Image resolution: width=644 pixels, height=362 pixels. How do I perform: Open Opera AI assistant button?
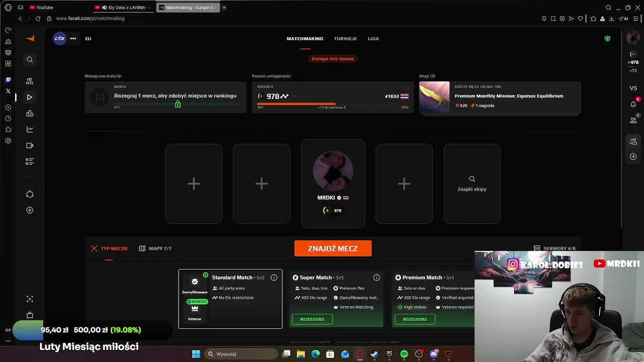pos(624,19)
